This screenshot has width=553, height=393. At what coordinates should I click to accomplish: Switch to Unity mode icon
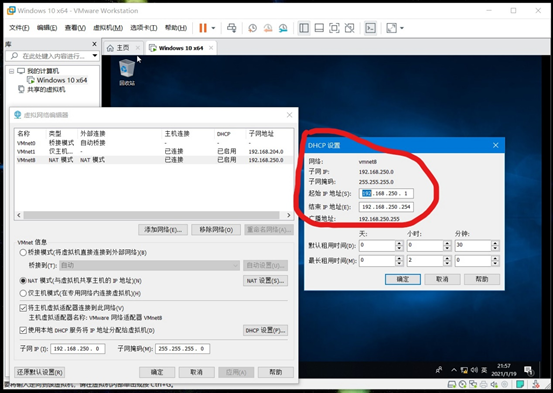pos(350,28)
